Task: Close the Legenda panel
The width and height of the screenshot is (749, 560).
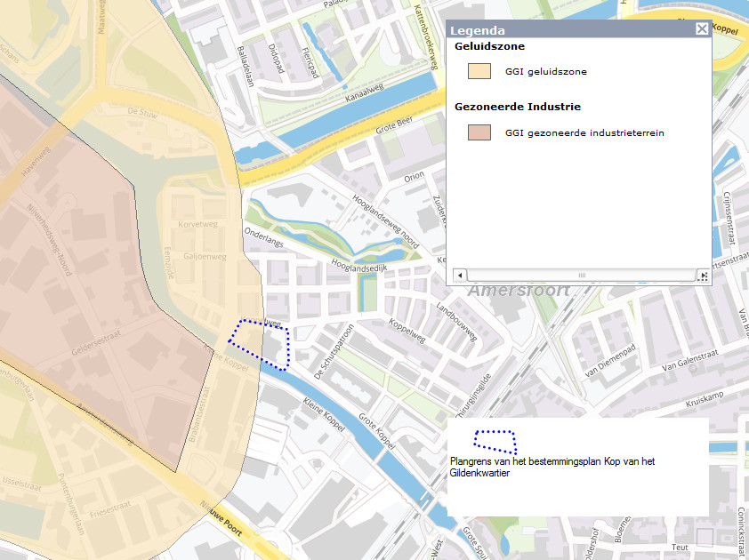Action: 701,29
